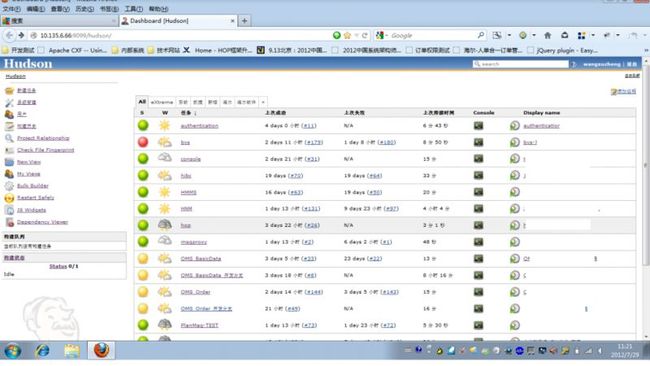
Task: Click the Hudson breadcrumb link
Action: point(15,76)
